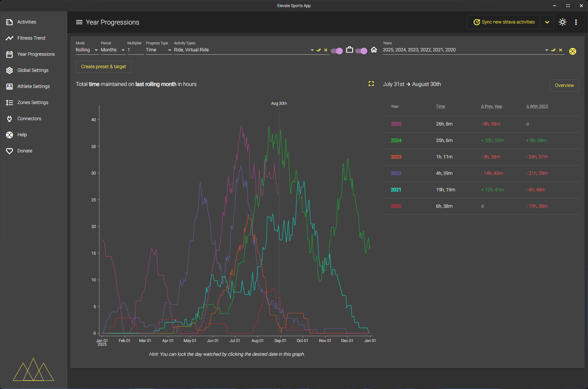Click the Donate heart icon
Screen dimensions: 588x389
point(9,151)
